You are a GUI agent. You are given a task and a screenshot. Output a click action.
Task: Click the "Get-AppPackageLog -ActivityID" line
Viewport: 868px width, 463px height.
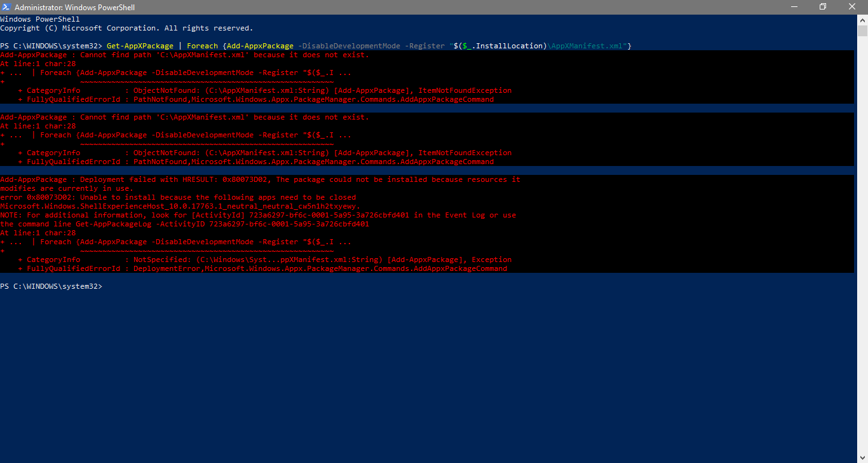pyautogui.click(x=184, y=224)
